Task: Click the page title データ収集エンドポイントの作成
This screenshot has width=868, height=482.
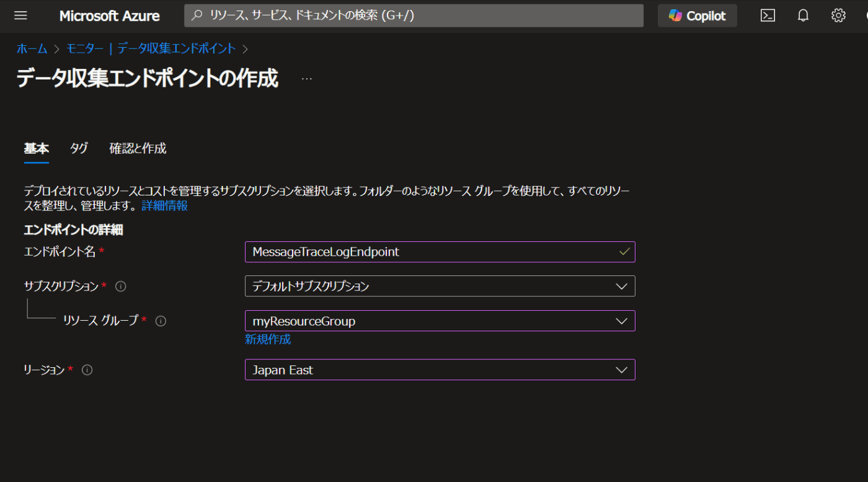Action: tap(148, 79)
